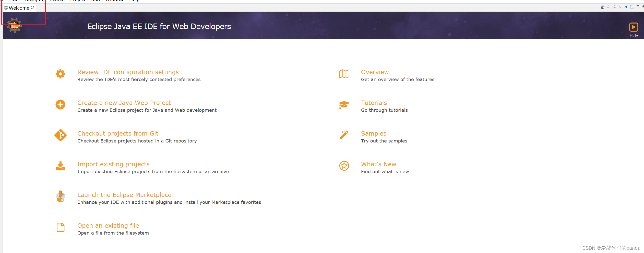Image resolution: width=644 pixels, height=253 pixels.
Task: Click the gear icon for IDE configuration
Action: 61,74
